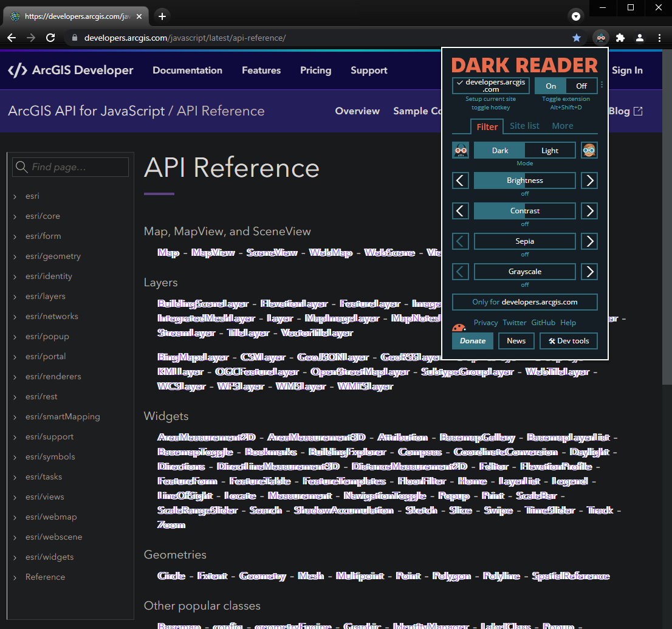Screen dimensions: 672x629
Task: Open Chrome three-dot menu
Action: point(659,38)
